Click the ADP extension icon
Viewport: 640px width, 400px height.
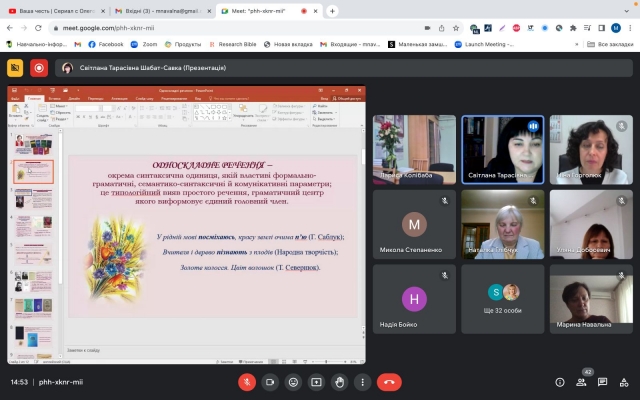point(516,28)
